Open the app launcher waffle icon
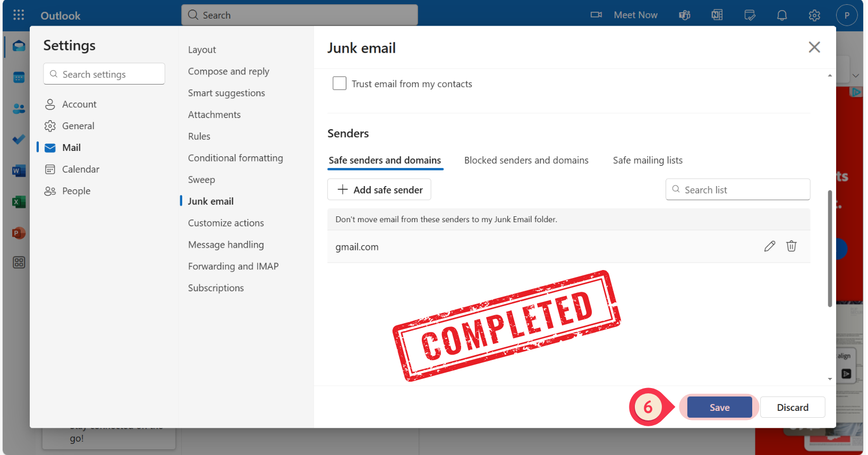Viewport: 868px width, 455px height. click(x=19, y=15)
